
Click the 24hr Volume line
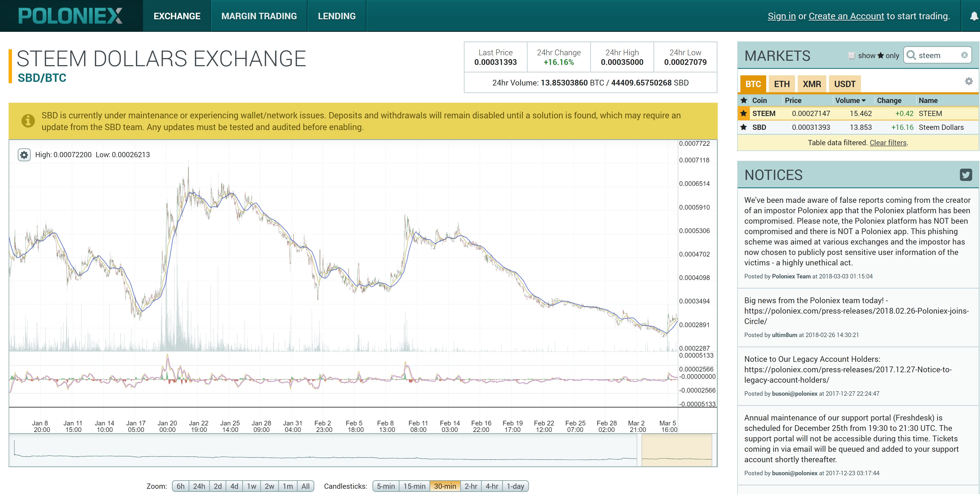click(590, 83)
